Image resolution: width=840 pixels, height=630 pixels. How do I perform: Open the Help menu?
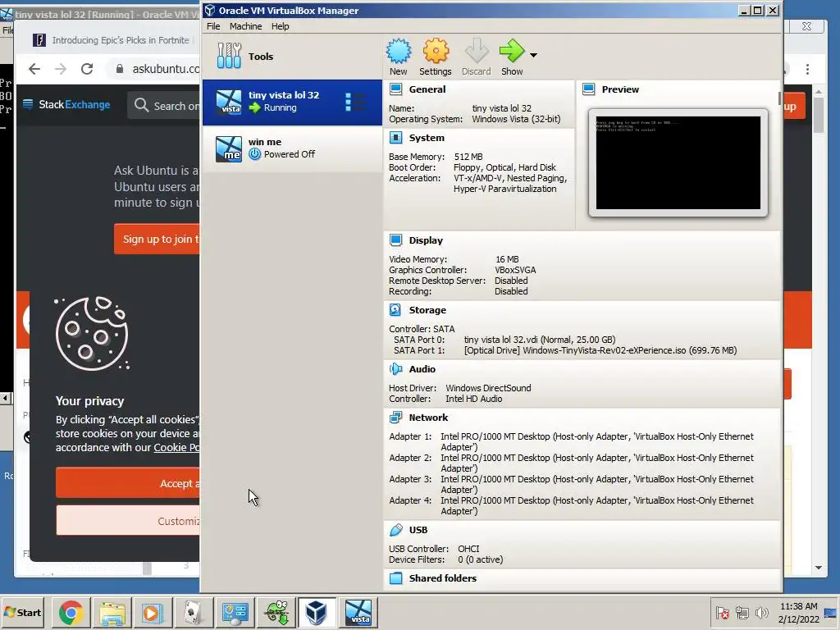pos(281,26)
